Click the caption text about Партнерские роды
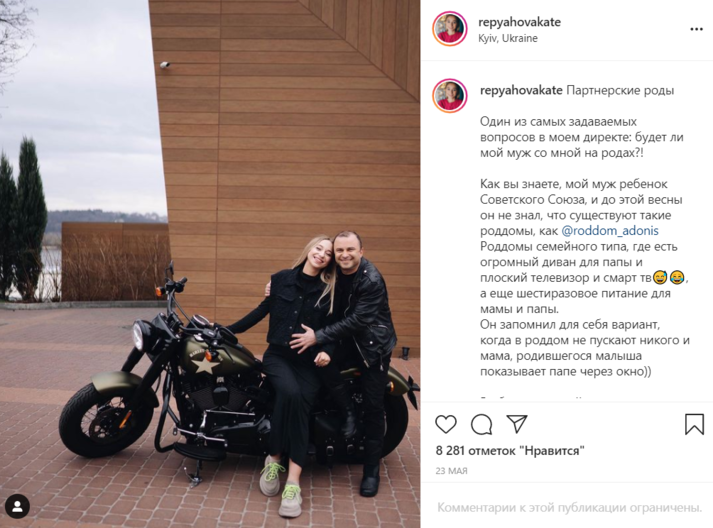The image size is (713, 528). (620, 91)
